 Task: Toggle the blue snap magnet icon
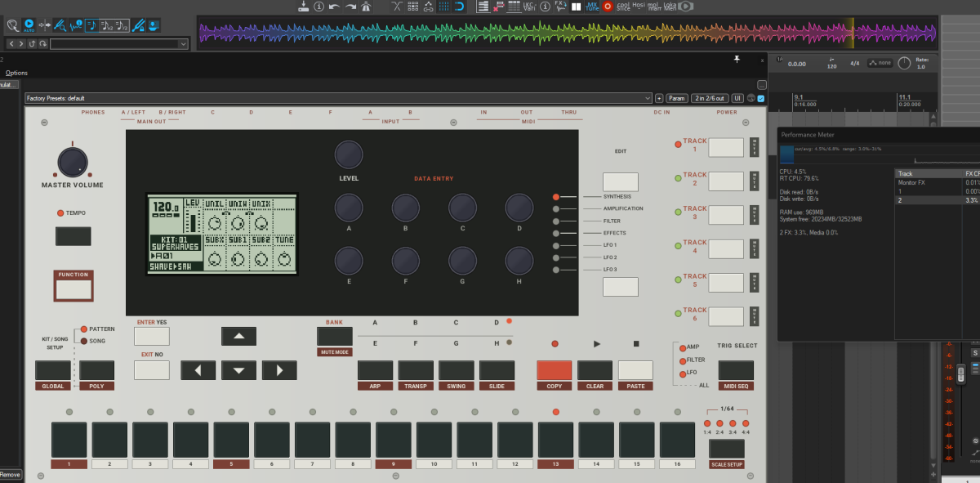tap(459, 7)
